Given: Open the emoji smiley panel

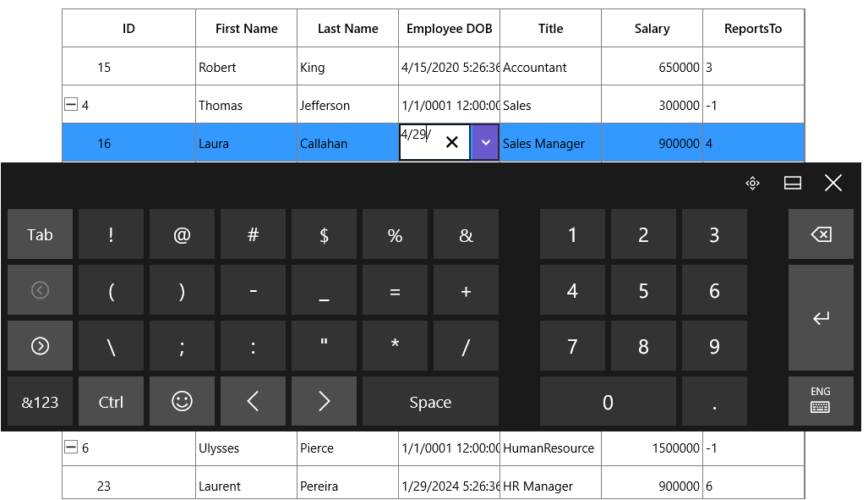Looking at the screenshot, I should (182, 401).
